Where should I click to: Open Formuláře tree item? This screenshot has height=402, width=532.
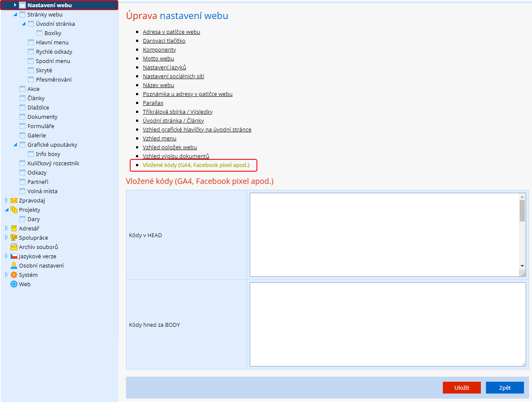(41, 126)
